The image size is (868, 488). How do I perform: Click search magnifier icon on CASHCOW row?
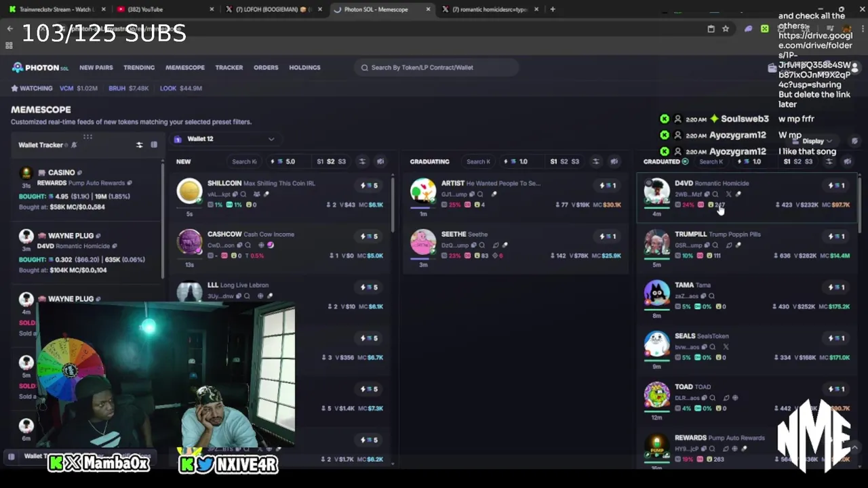point(248,245)
